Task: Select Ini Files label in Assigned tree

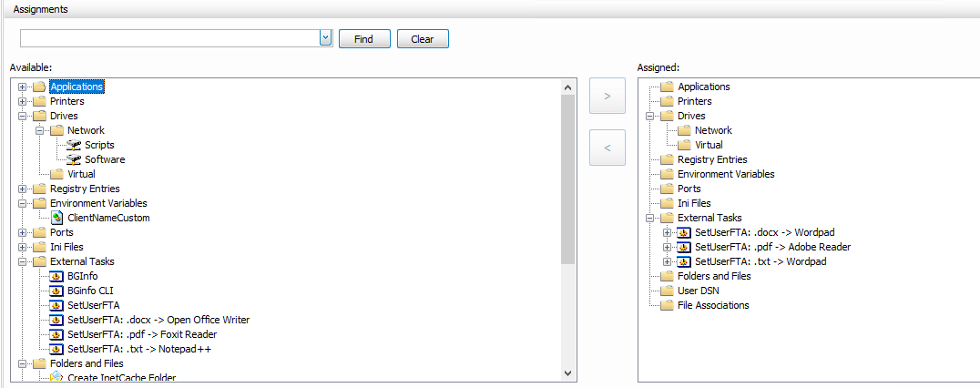Action: point(694,203)
